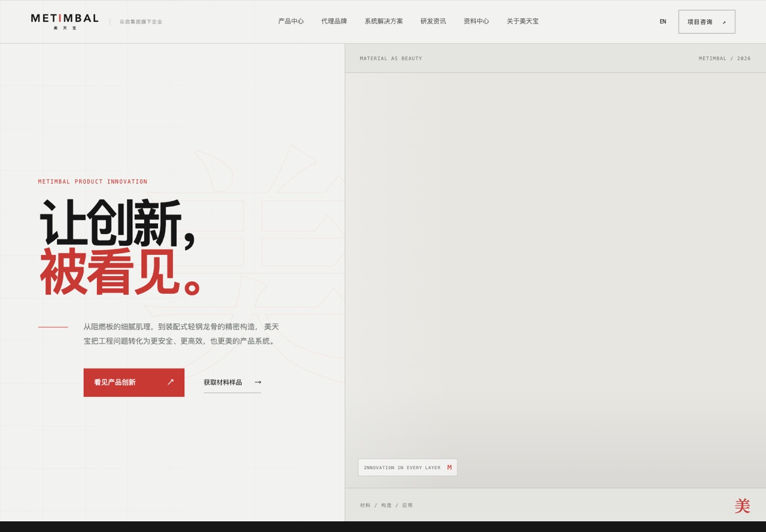Viewport: 766px width, 532px height.
Task: Follow the 获取材料样品 link
Action: 232,382
